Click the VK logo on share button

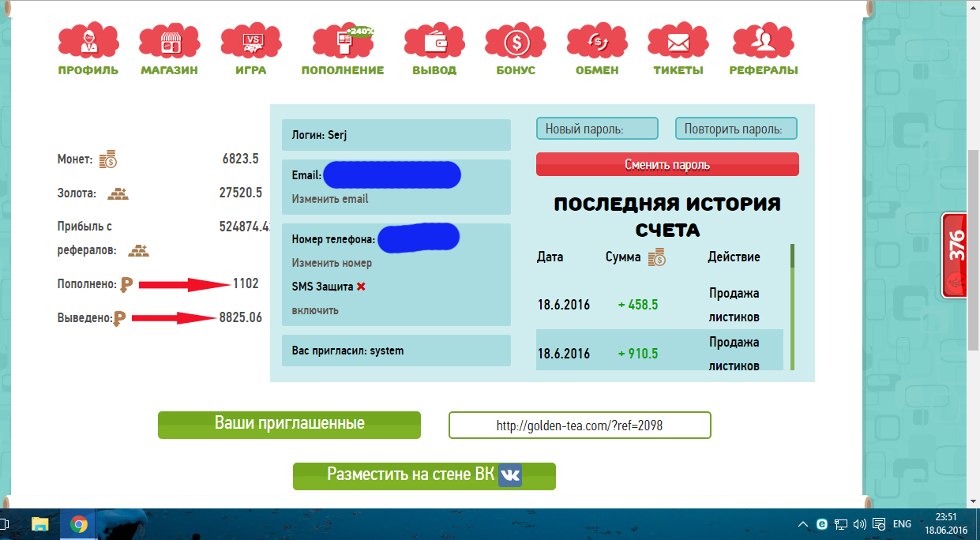[510, 475]
